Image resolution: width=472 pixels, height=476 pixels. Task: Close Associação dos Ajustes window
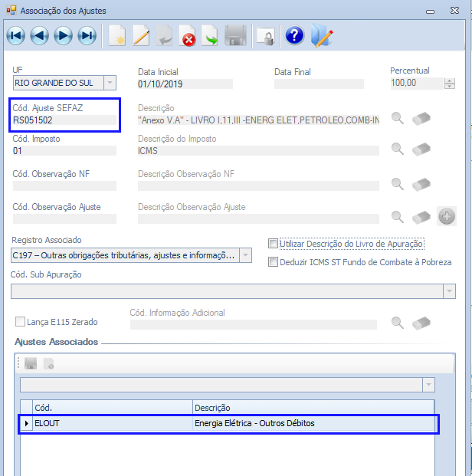point(454,11)
